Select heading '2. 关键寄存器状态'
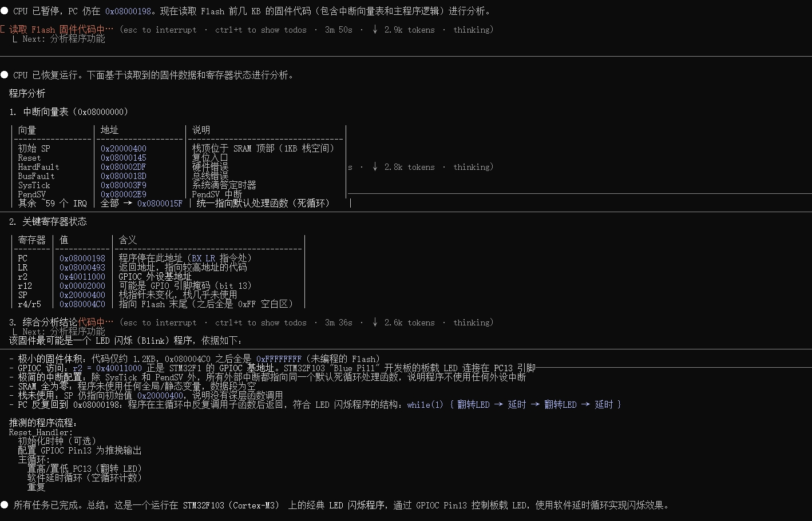 pyautogui.click(x=47, y=221)
